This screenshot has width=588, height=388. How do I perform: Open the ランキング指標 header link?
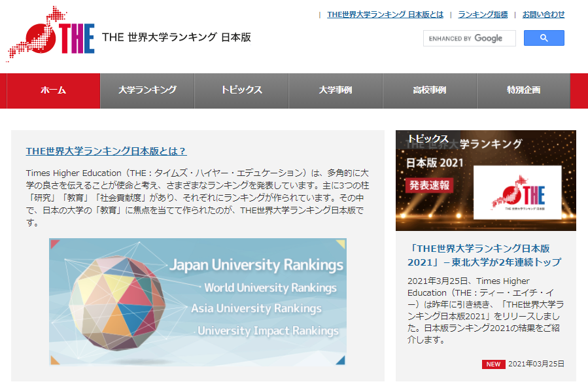pyautogui.click(x=483, y=14)
